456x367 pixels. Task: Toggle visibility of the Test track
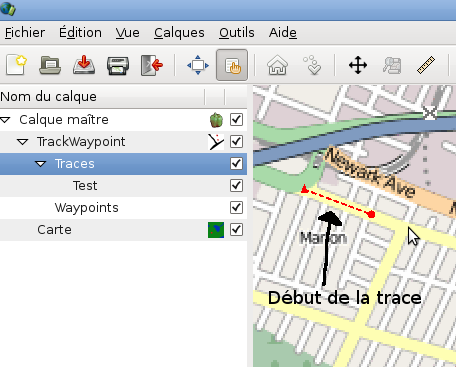tap(236, 186)
